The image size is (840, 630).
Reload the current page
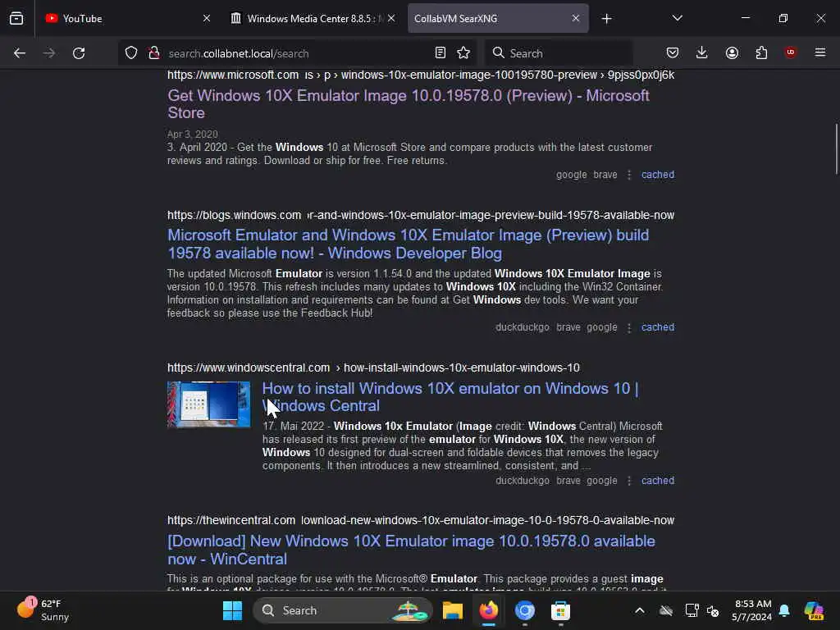(79, 53)
